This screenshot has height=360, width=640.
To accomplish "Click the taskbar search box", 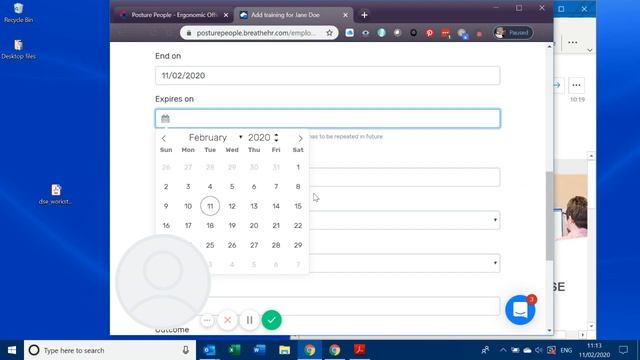I will (110, 350).
